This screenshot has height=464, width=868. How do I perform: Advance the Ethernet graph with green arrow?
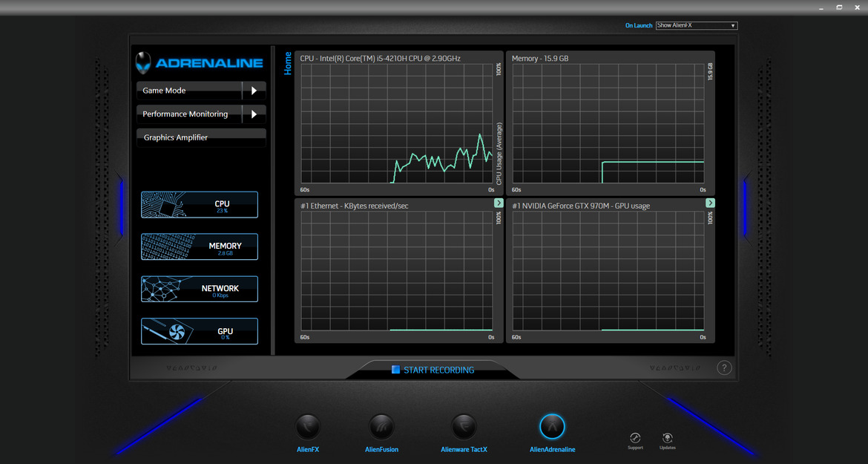(x=499, y=203)
